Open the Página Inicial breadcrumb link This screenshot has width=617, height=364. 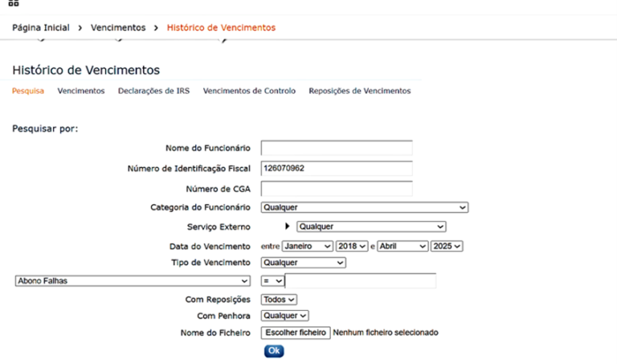pos(43,27)
